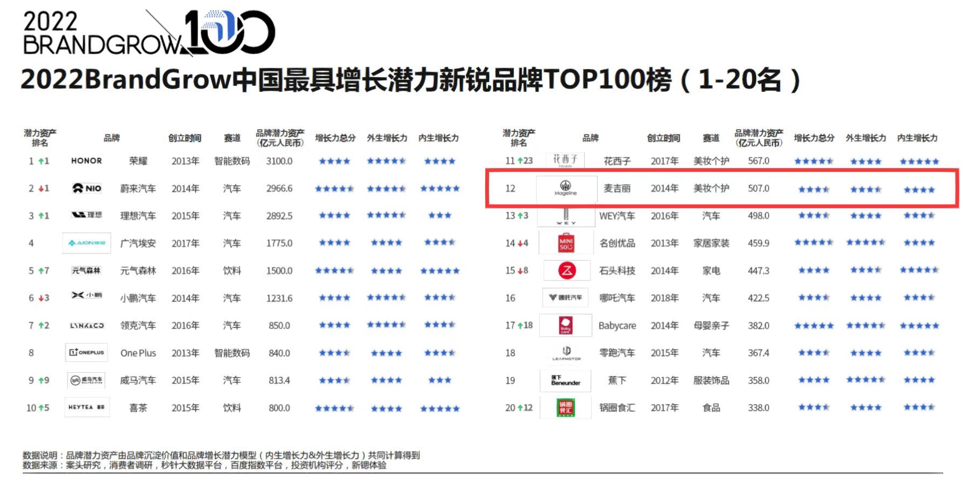Click the 数据来源 footnote line
This screenshot has height=490, width=980.
[x=205, y=465]
